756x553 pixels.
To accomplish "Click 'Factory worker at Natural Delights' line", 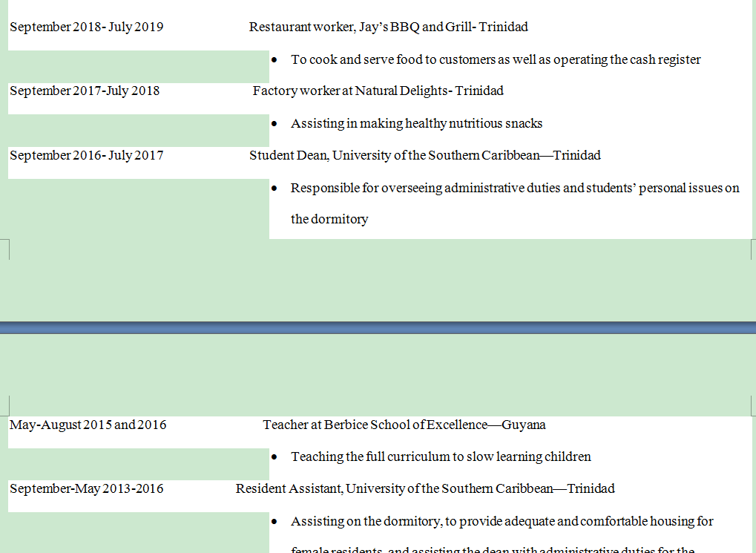I will (x=378, y=91).
